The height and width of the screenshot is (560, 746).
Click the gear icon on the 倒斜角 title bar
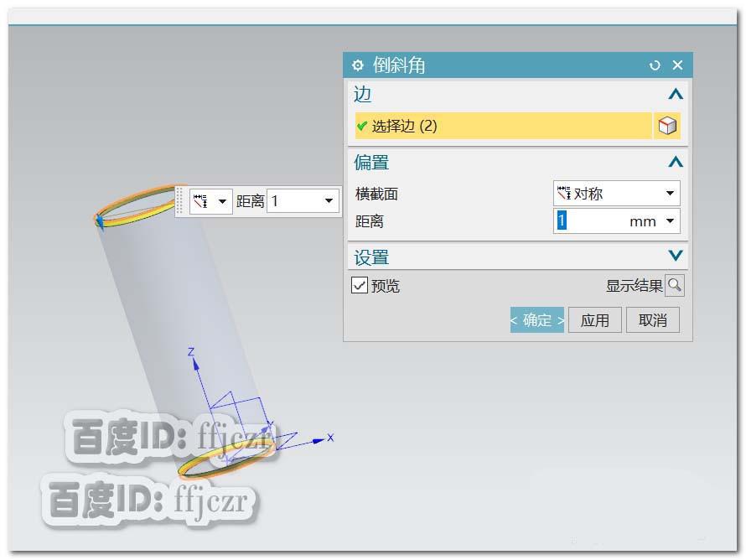pyautogui.click(x=358, y=65)
